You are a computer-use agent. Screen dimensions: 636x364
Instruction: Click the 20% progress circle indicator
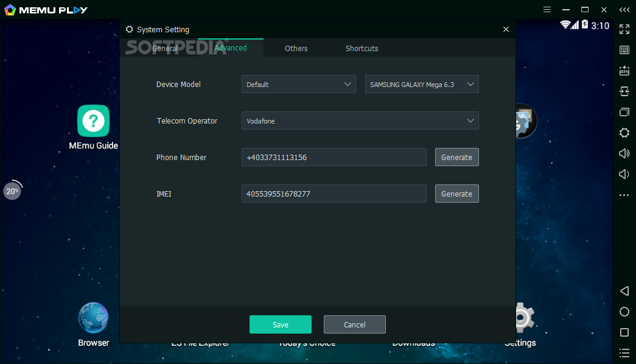pyautogui.click(x=12, y=191)
